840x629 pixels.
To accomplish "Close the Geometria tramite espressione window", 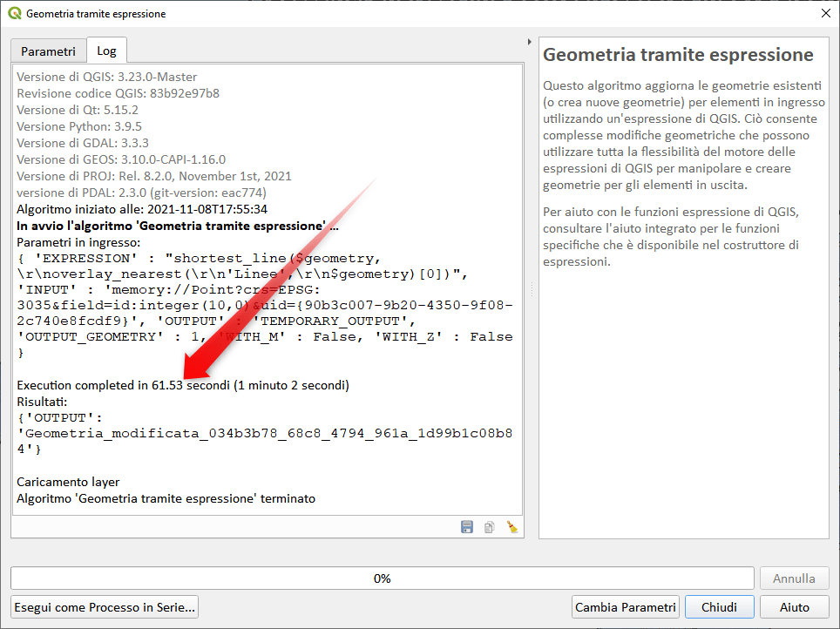I will [x=824, y=14].
